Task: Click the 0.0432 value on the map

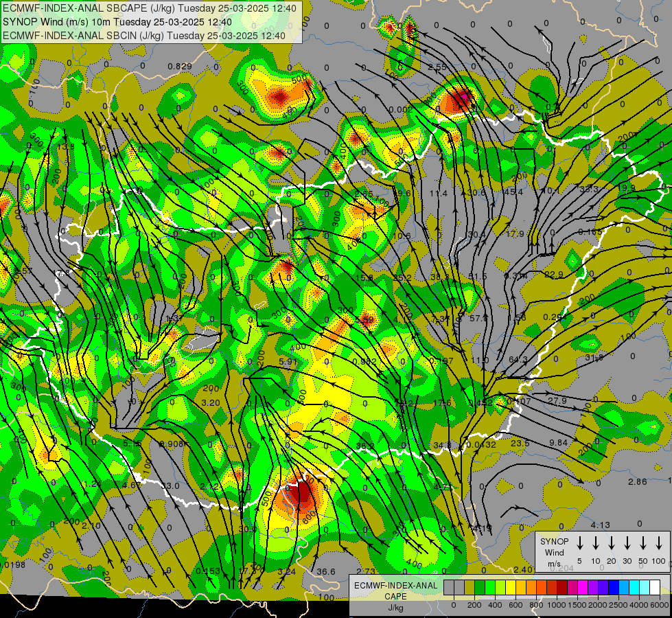Action: [481, 445]
